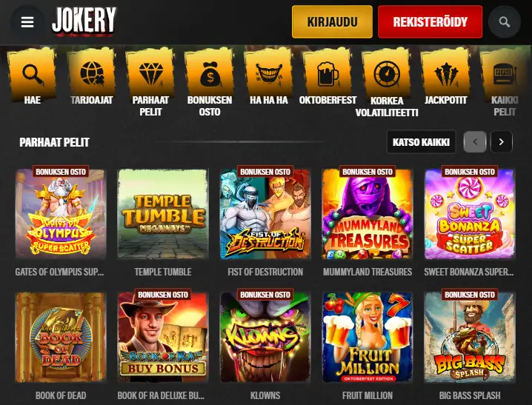Click the Kirjaudu login button

[332, 22]
